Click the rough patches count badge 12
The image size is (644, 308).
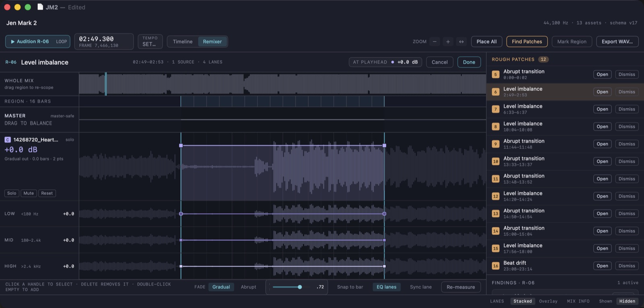(x=543, y=59)
